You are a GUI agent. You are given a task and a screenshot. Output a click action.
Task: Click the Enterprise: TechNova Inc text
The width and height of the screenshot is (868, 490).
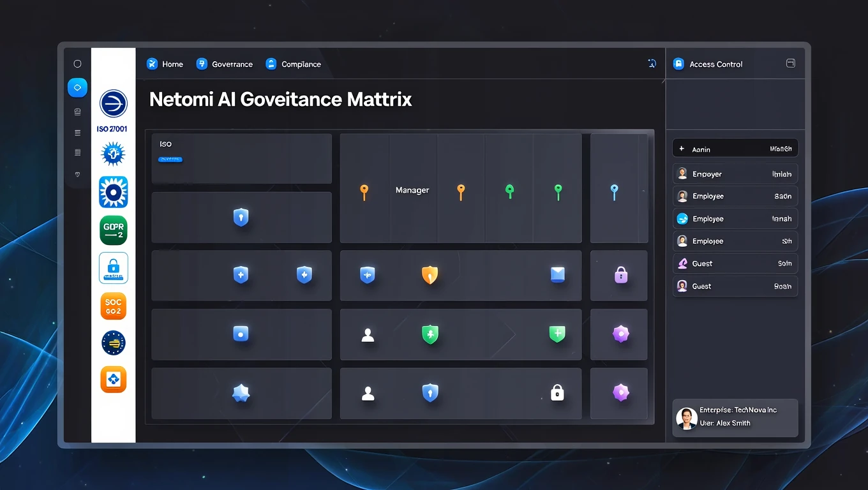pos(738,410)
